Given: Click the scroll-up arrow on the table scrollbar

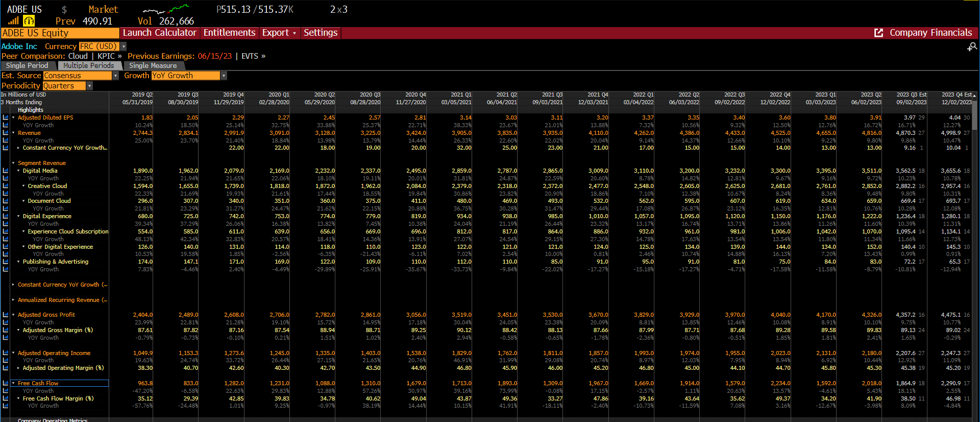Looking at the screenshot, I should [x=974, y=96].
